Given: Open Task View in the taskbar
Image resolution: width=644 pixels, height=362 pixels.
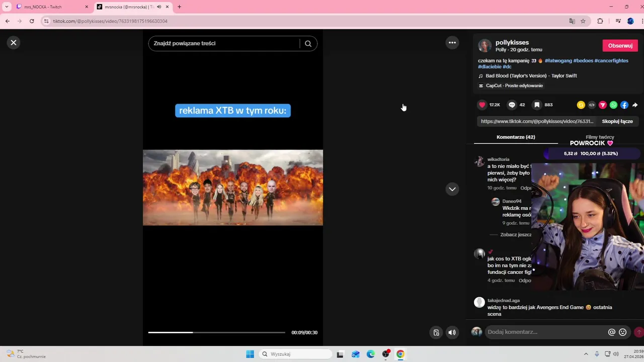Looking at the screenshot, I should 340,354.
